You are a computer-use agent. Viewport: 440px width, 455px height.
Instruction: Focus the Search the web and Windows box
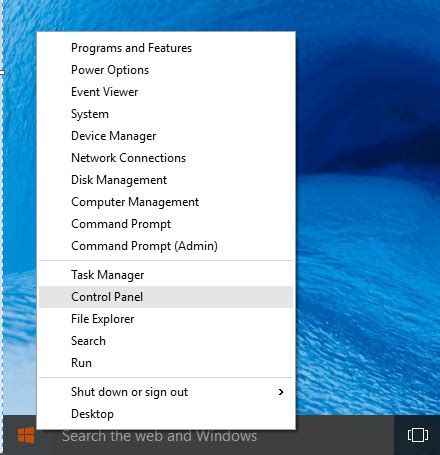(x=223, y=436)
